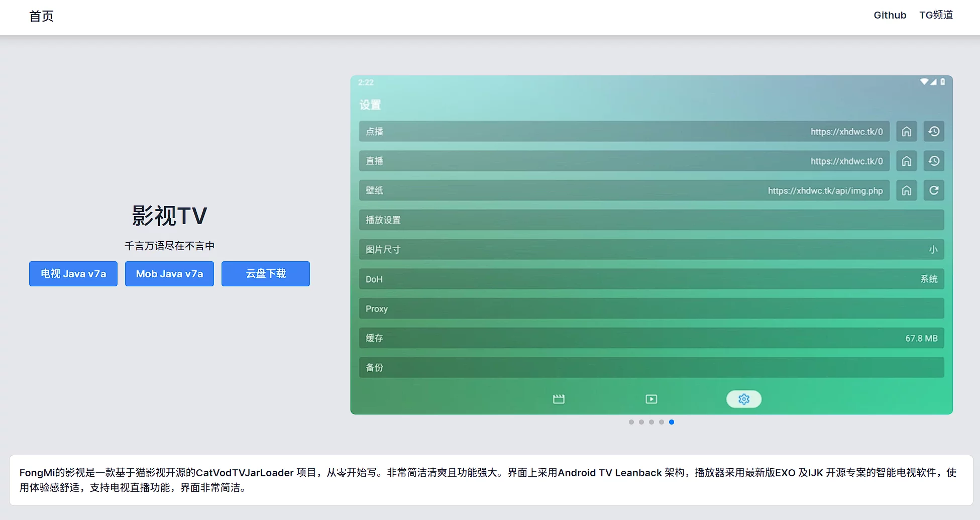Click history icon in 点播 row
This screenshot has width=980, height=520.
click(933, 132)
